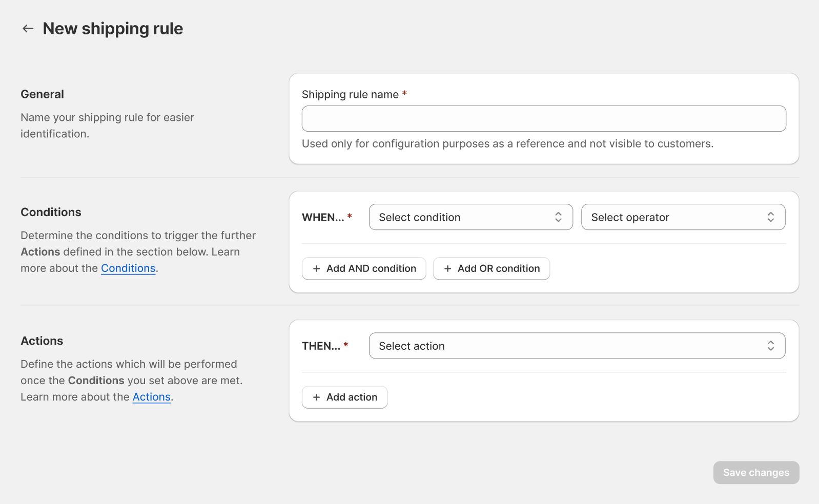The width and height of the screenshot is (819, 504).
Task: Go back using the left arrow icon
Action: click(28, 29)
